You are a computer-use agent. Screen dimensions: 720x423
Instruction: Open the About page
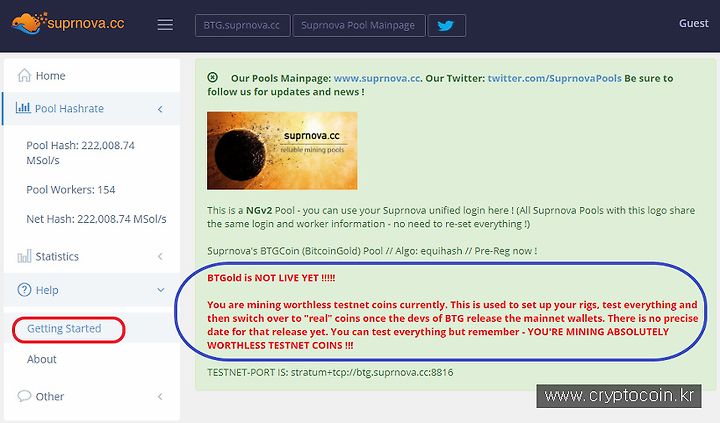tap(42, 359)
